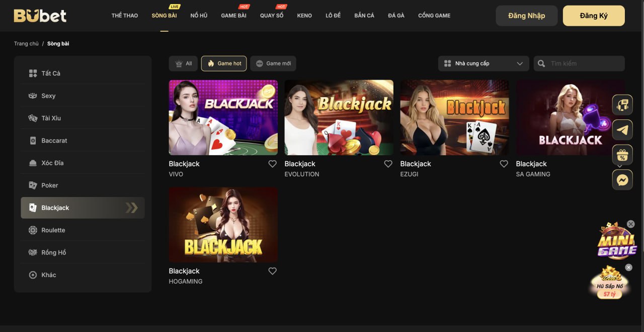Open the Messenger chat icon

[622, 180]
